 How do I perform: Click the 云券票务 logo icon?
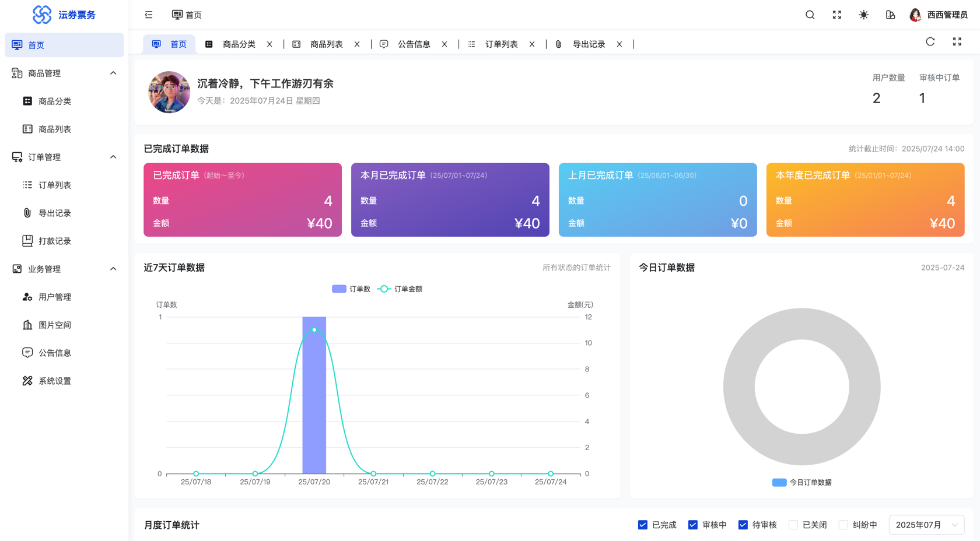click(x=42, y=15)
